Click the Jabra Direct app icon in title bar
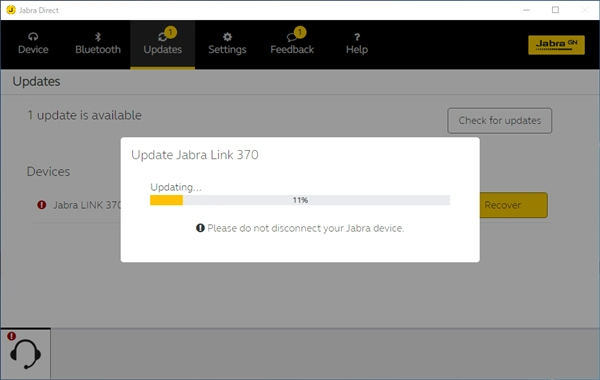 click(11, 10)
